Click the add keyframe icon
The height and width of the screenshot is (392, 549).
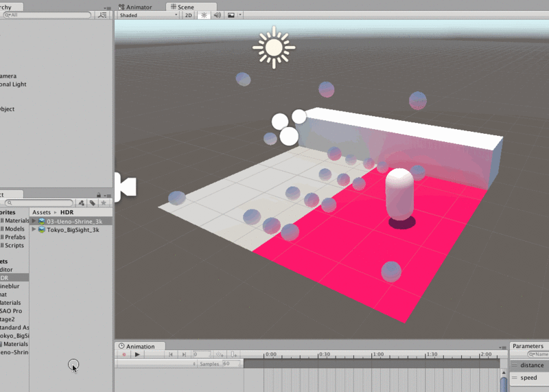[x=220, y=354]
